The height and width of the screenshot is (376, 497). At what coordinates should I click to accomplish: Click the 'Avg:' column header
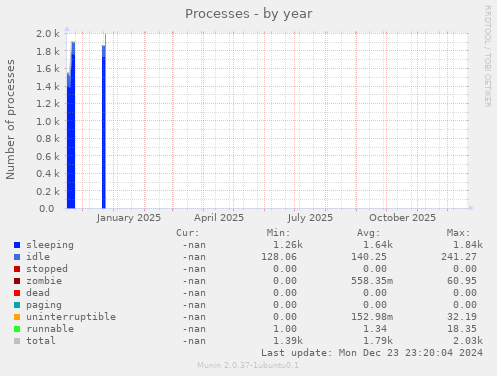[x=368, y=233]
